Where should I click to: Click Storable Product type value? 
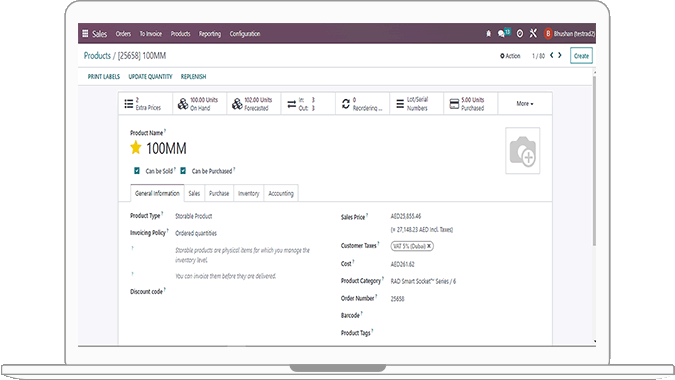(x=194, y=216)
